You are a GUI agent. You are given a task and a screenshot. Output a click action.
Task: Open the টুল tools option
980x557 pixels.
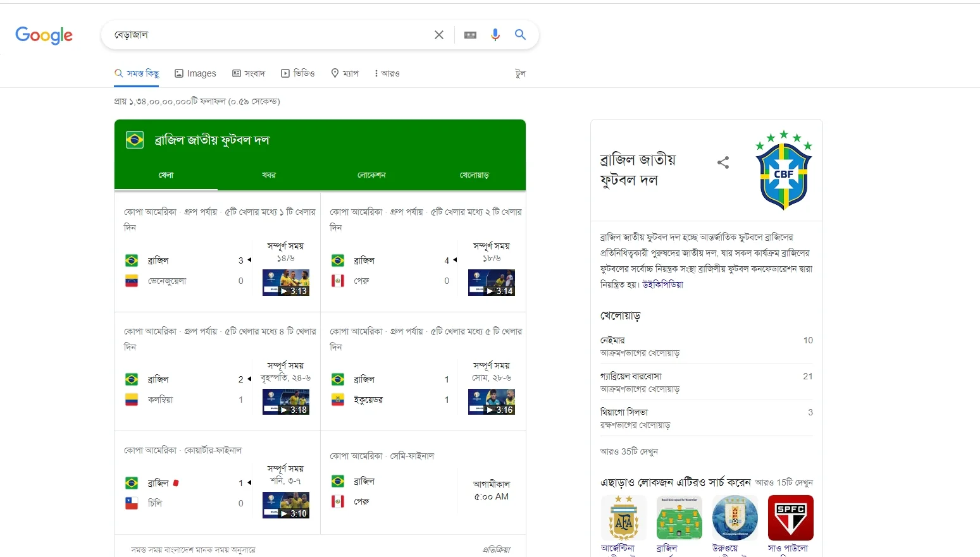(521, 73)
